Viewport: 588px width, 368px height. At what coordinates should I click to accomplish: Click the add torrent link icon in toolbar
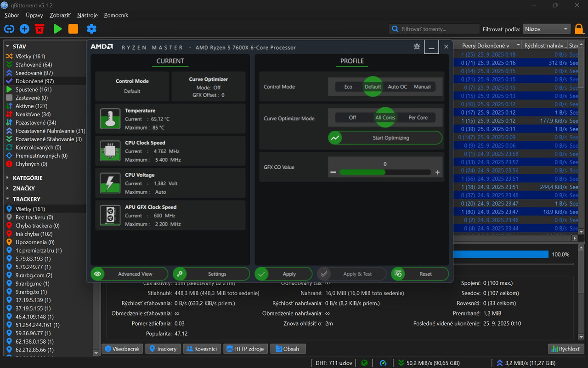(x=9, y=29)
